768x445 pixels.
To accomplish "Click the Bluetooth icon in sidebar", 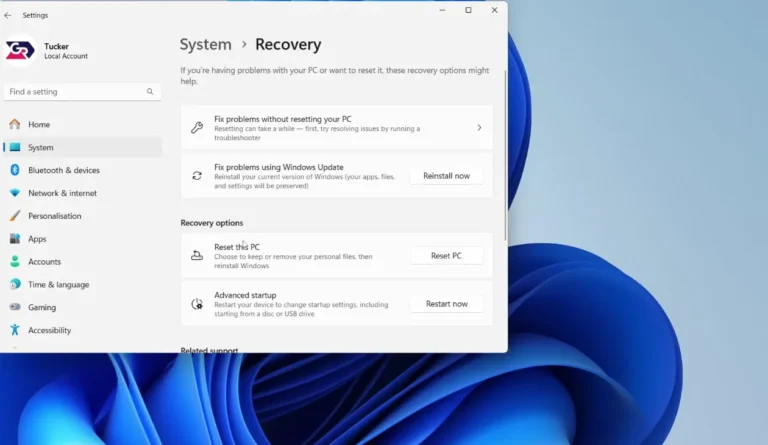I will pyautogui.click(x=15, y=170).
